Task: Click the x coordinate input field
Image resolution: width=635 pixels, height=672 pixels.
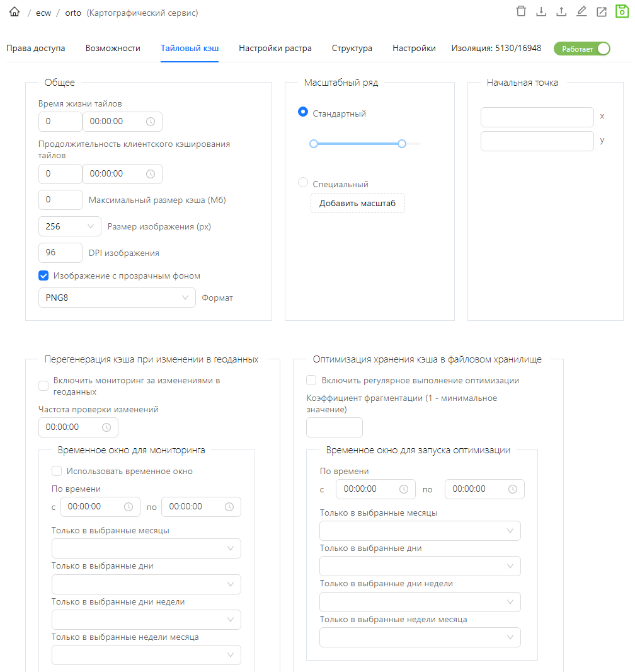Action: coord(537,117)
